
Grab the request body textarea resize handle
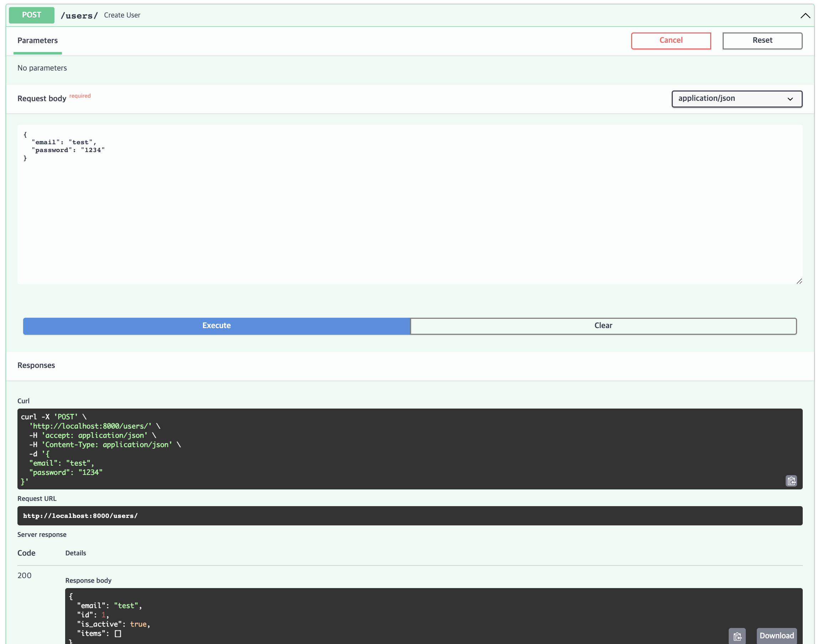[799, 281]
